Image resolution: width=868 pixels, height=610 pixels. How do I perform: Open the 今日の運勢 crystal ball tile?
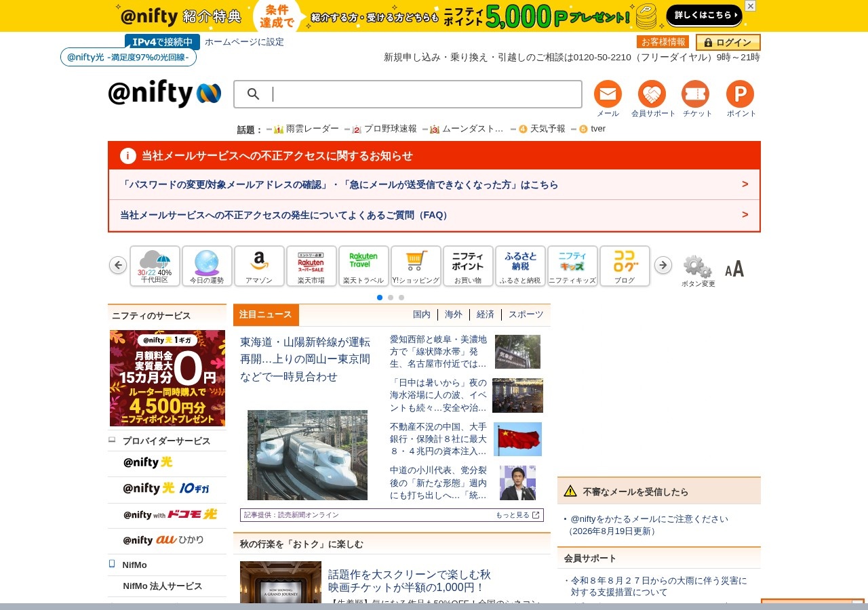click(x=207, y=266)
